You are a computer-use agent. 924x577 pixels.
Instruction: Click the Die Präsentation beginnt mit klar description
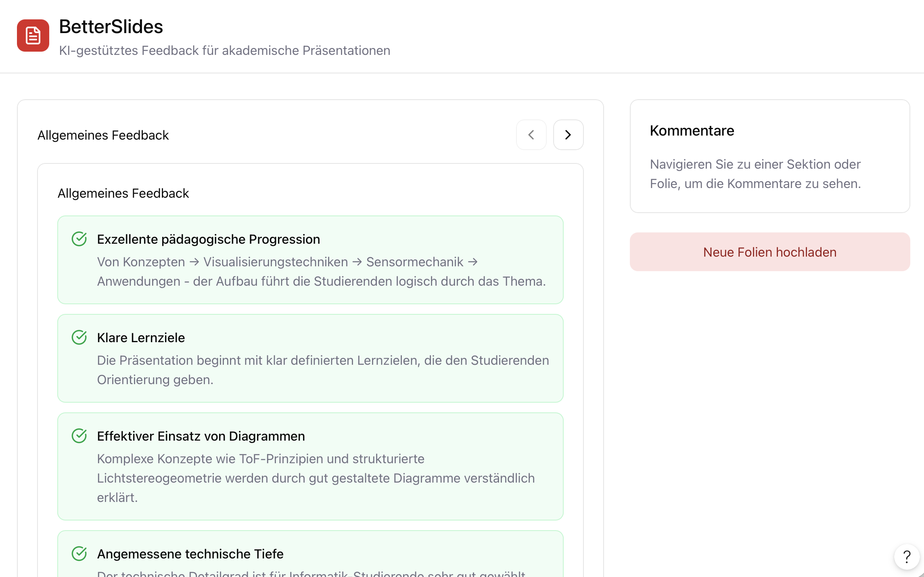(323, 370)
